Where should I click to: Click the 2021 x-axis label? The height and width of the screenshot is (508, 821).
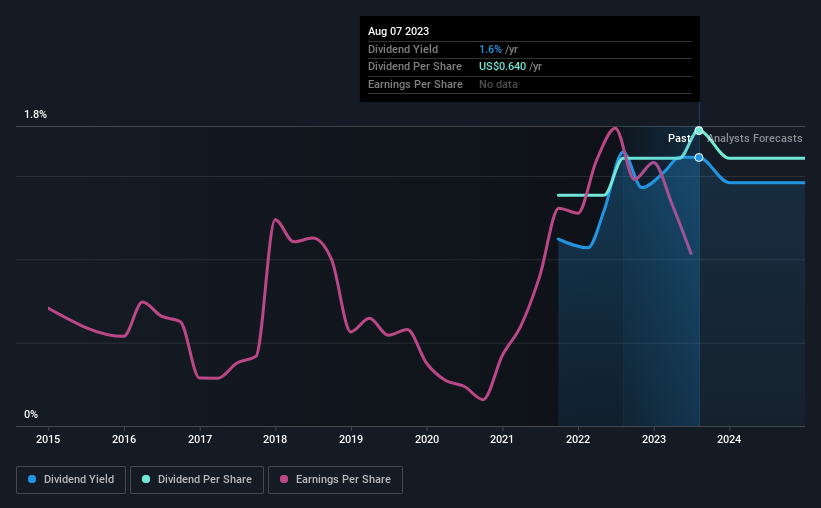[x=502, y=439]
